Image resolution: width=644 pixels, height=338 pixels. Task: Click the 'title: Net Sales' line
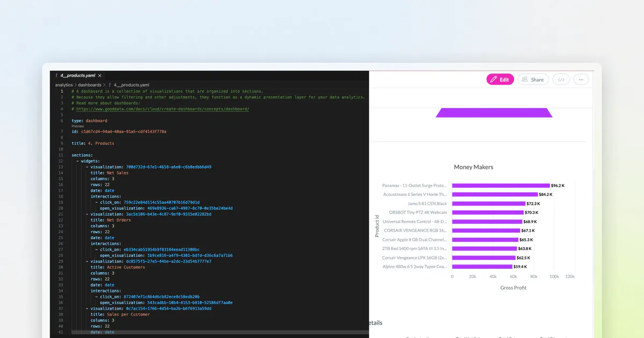tap(109, 173)
